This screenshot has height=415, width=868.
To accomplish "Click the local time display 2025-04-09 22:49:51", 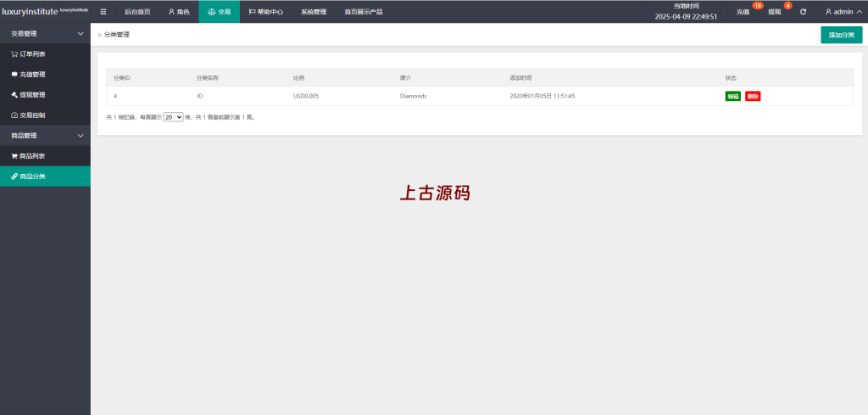I will (686, 17).
